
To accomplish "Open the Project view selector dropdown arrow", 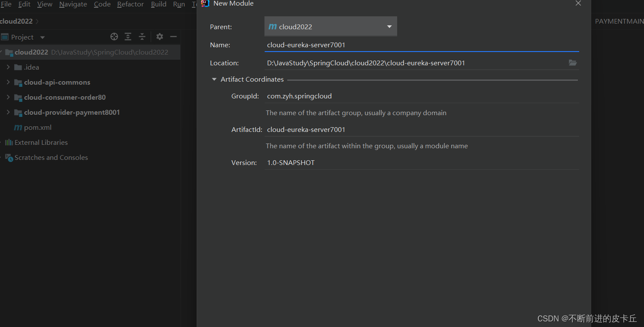I will point(42,37).
